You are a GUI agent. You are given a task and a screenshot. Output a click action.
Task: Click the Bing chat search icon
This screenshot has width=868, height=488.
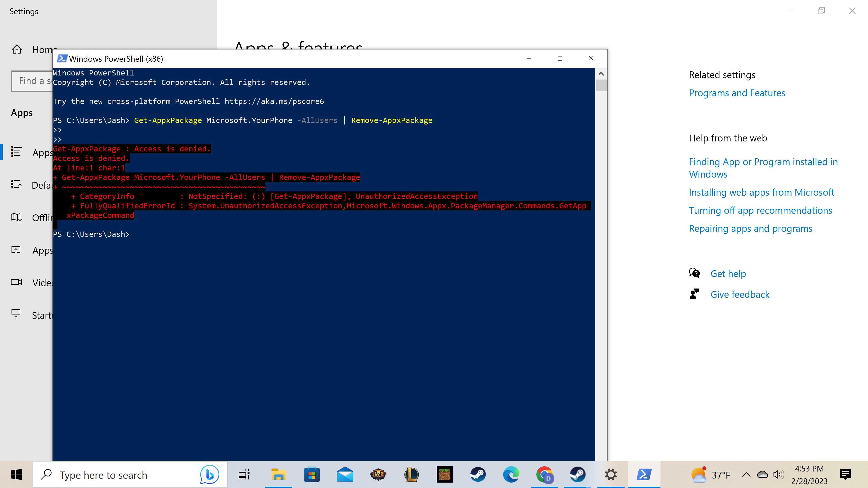coord(209,475)
